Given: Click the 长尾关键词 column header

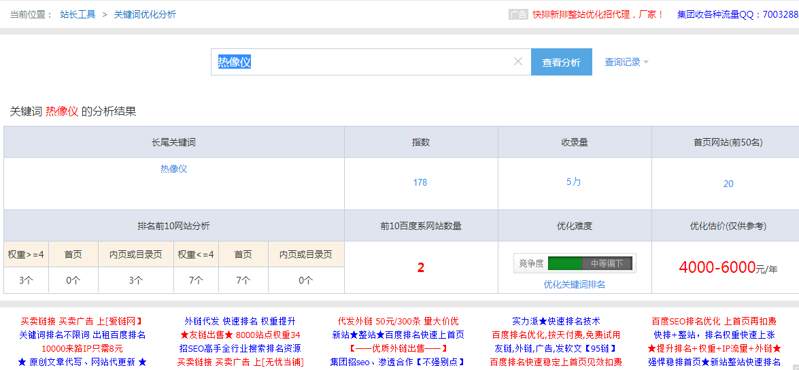Looking at the screenshot, I should 174,143.
